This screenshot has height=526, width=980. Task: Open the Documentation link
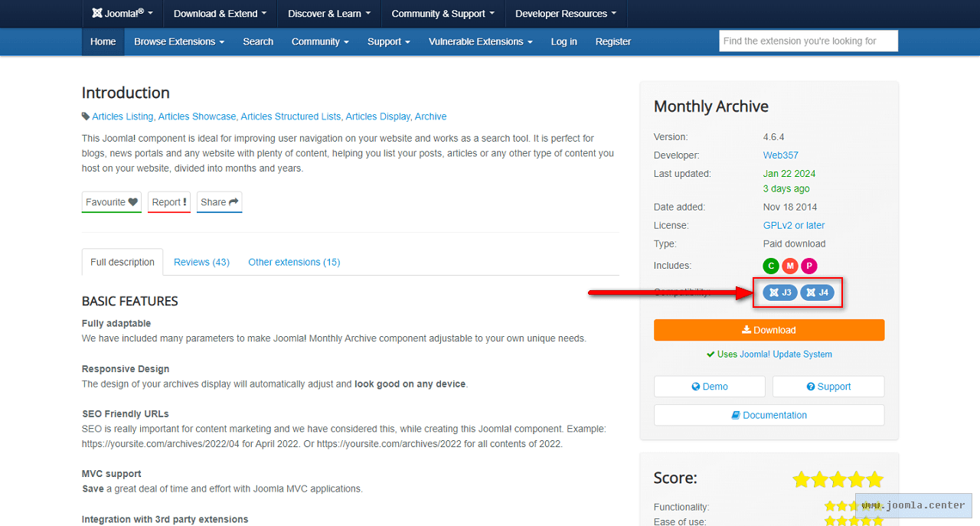click(x=769, y=415)
